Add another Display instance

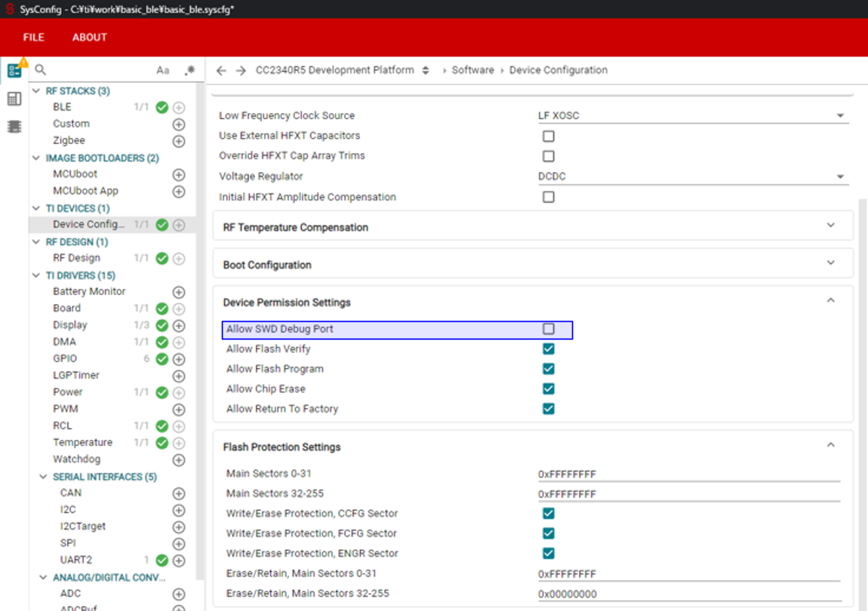coord(179,325)
